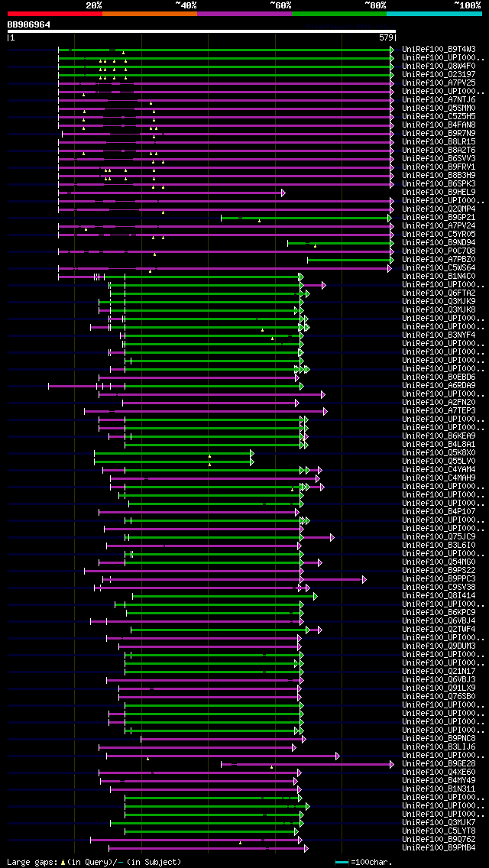Click the UniRef100_B3NYF4 label
Screen dimensions: 489x868
pos(439,335)
